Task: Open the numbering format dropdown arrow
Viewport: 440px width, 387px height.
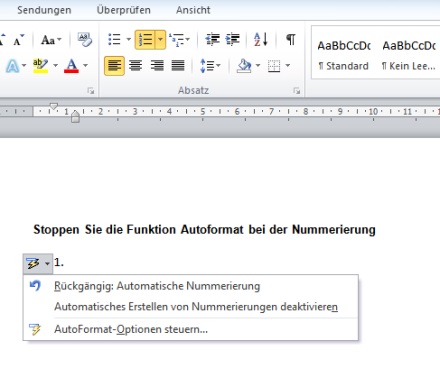Action: coord(160,40)
